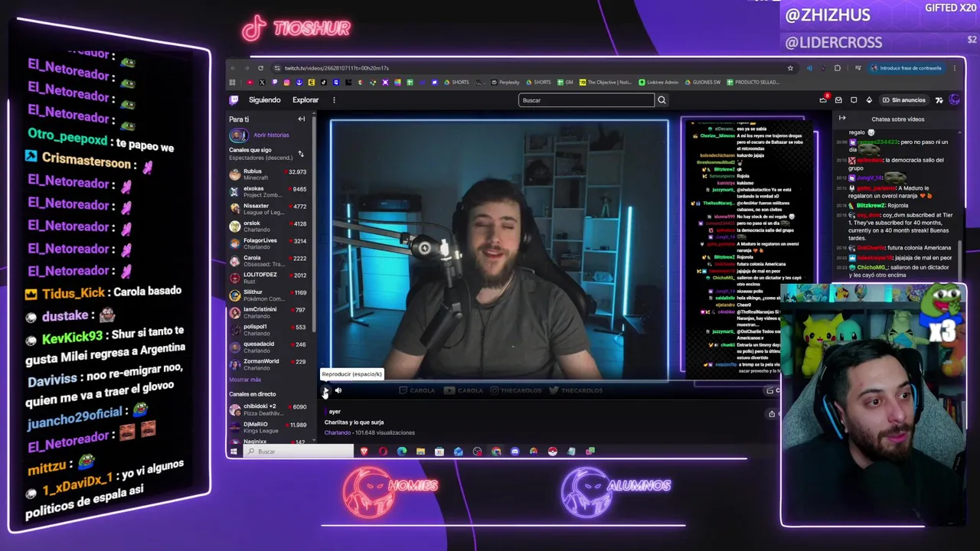Viewport: 980px width, 551px height.
Task: Open Opera browser from taskbar
Action: coord(383,452)
